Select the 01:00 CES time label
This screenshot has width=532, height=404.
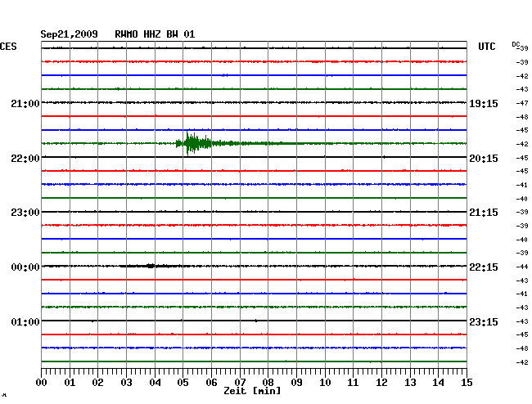click(25, 322)
